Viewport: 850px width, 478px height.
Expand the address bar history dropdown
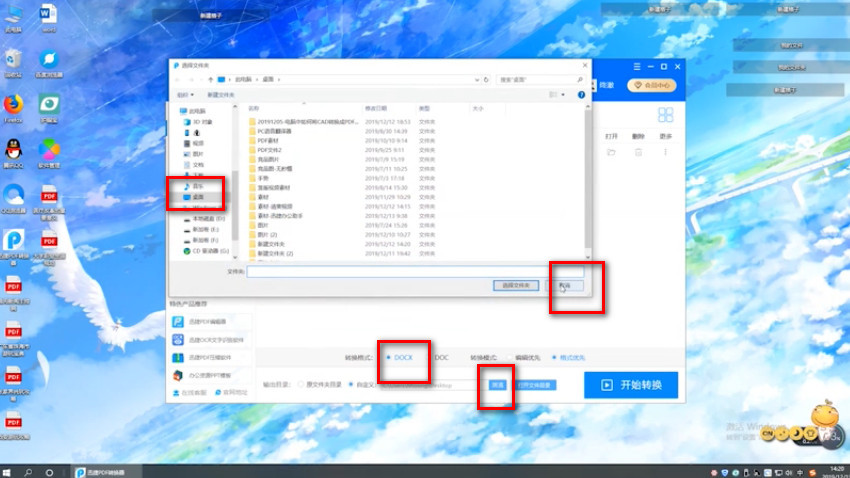pos(476,80)
